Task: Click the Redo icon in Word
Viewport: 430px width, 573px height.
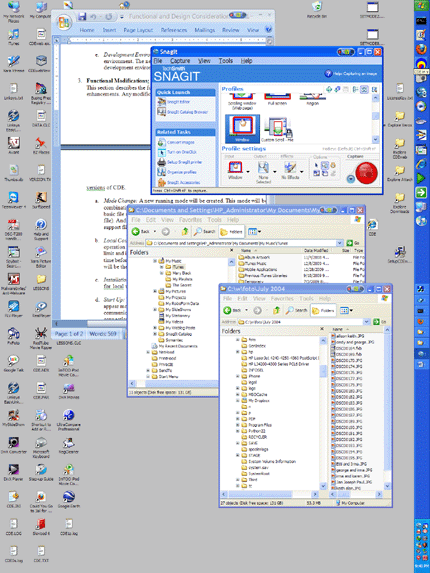Action: coord(109,17)
